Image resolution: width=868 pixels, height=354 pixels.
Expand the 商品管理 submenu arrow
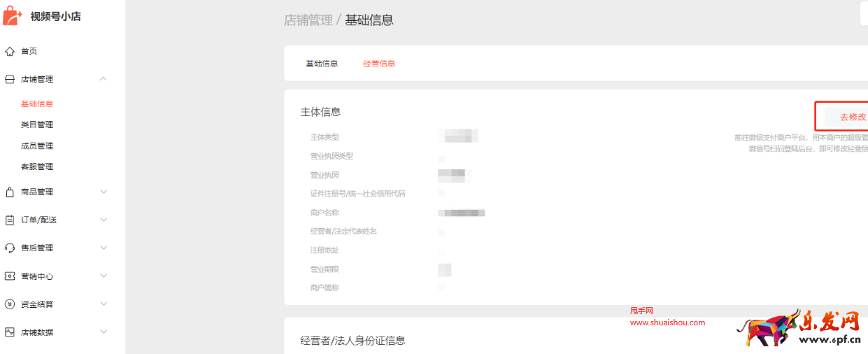104,192
